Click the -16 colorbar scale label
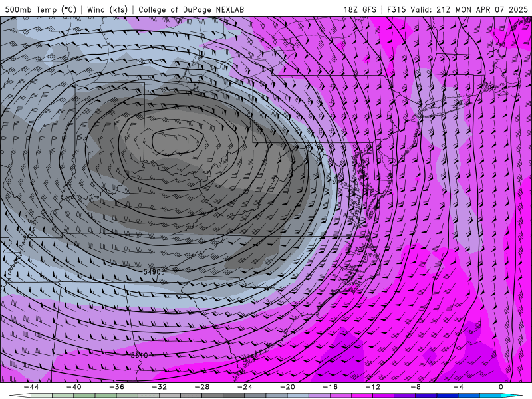The image size is (532, 399). pos(330,387)
